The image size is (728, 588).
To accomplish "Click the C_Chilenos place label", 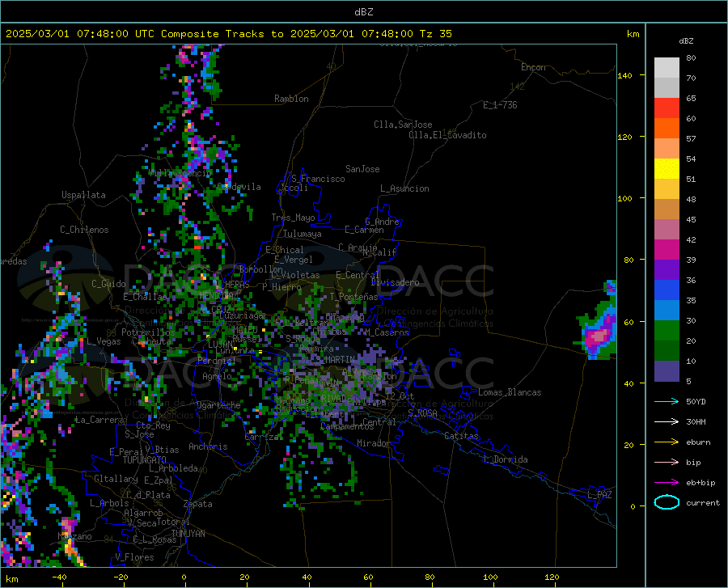I will point(84,230).
